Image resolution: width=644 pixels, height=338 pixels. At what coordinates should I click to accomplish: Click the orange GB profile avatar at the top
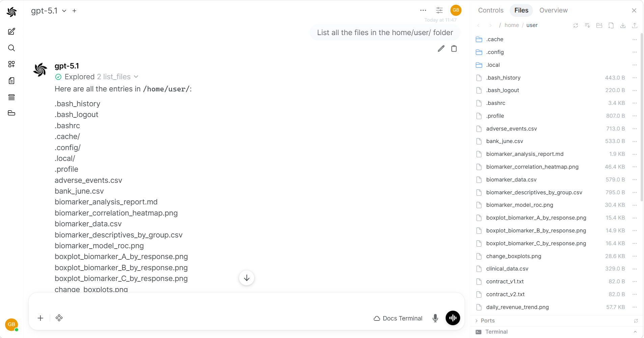pyautogui.click(x=456, y=10)
